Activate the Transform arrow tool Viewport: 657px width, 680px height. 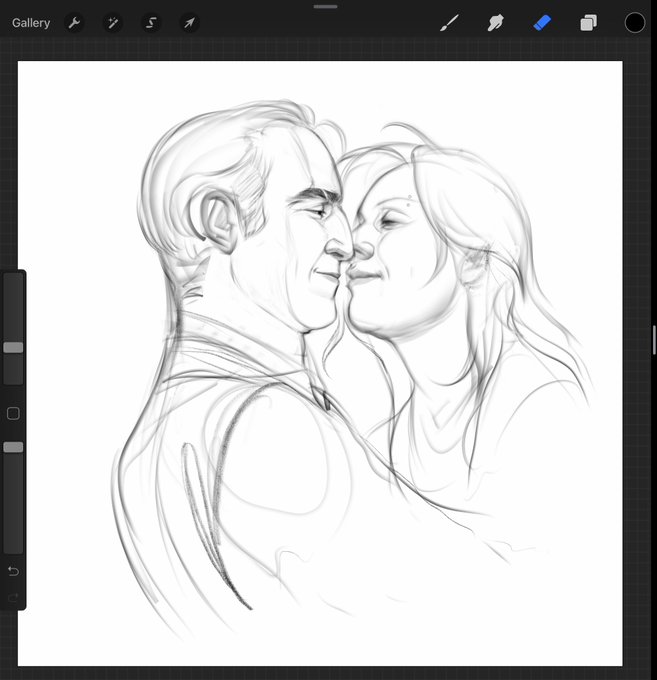pos(190,23)
